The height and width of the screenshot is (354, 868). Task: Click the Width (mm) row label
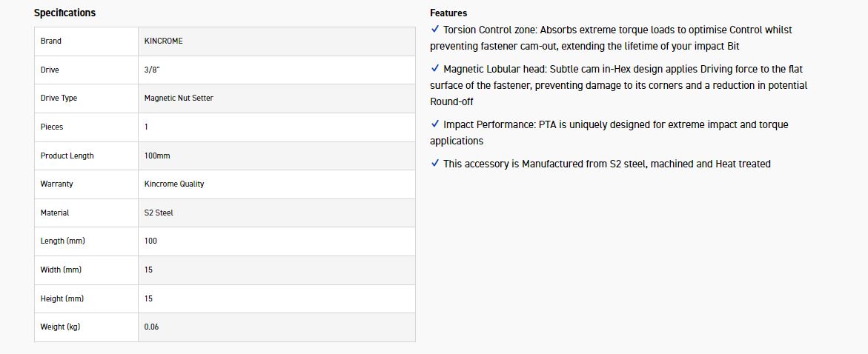point(61,270)
